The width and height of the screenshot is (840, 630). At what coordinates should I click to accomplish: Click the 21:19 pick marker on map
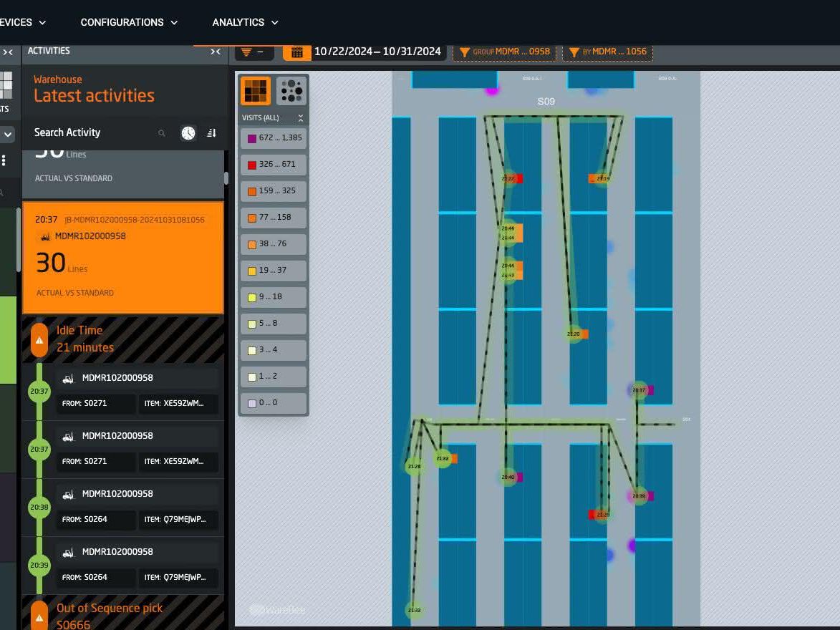tap(603, 178)
